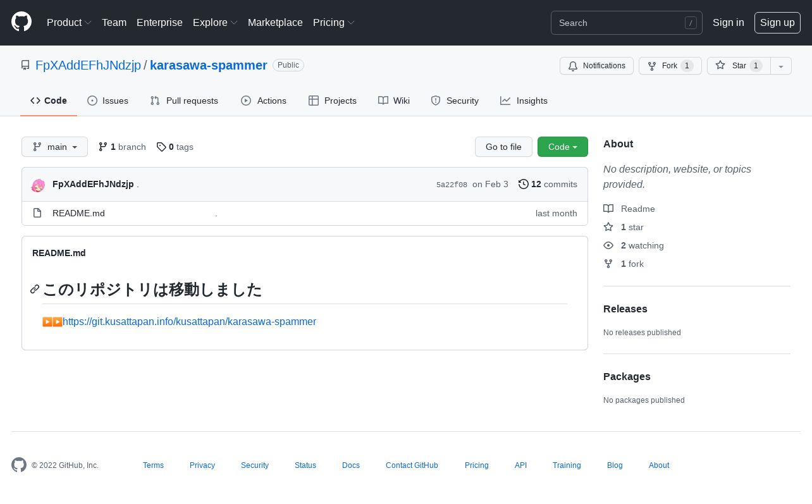Open the footer Pricing link

(477, 465)
